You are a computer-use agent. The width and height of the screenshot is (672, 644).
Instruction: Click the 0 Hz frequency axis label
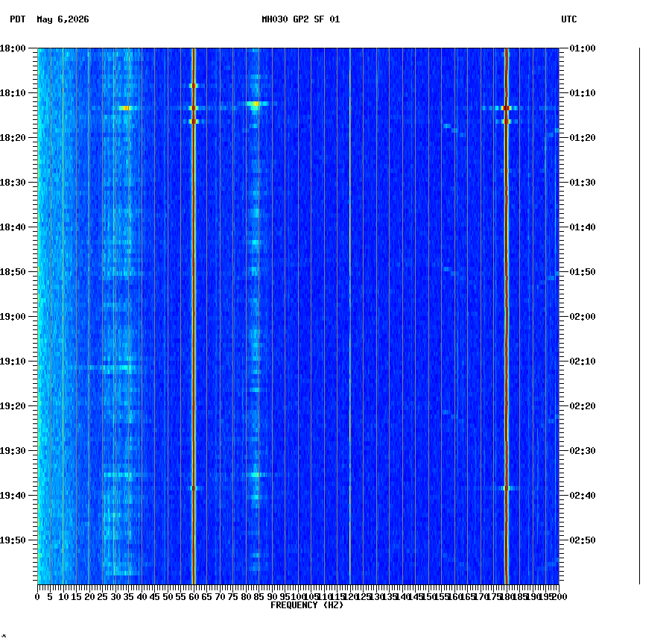point(38,597)
